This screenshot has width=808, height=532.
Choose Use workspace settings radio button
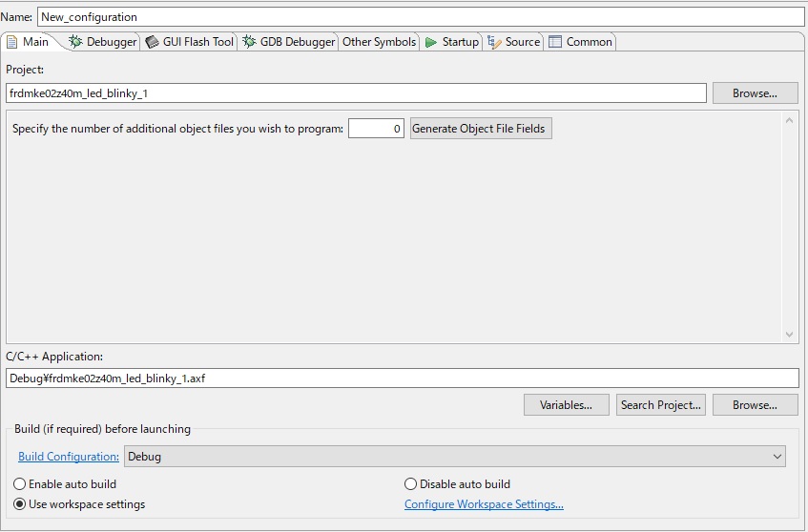20,504
